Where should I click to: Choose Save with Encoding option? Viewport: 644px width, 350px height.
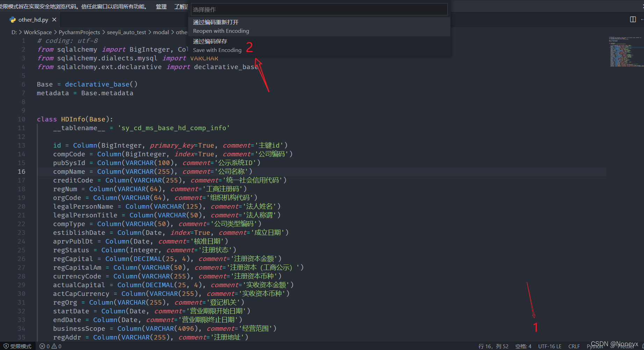(319, 46)
